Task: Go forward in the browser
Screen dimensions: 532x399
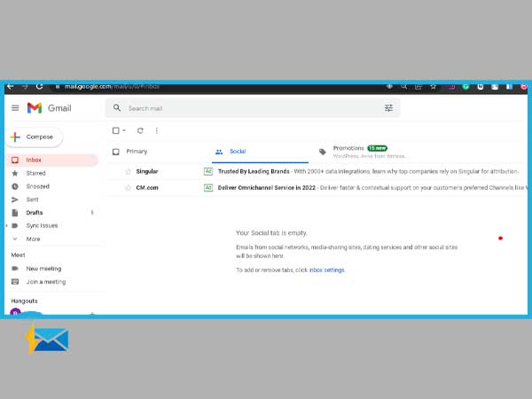Action: [x=25, y=87]
